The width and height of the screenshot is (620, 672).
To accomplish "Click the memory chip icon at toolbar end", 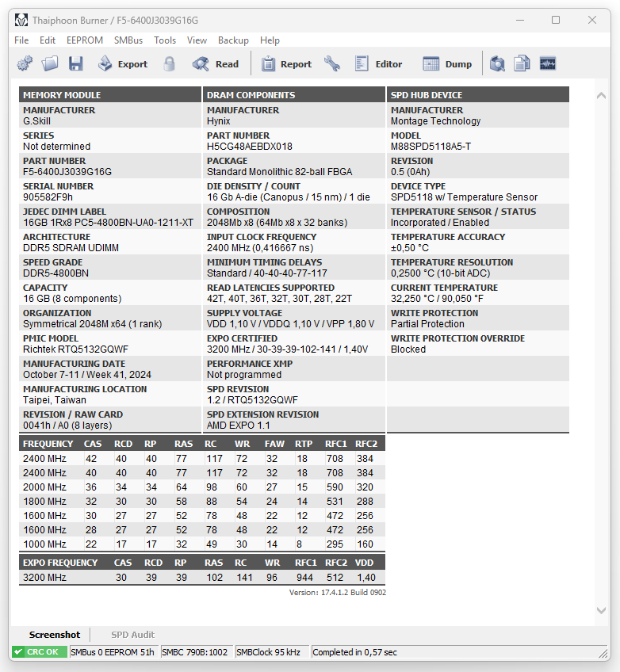I will (x=548, y=64).
